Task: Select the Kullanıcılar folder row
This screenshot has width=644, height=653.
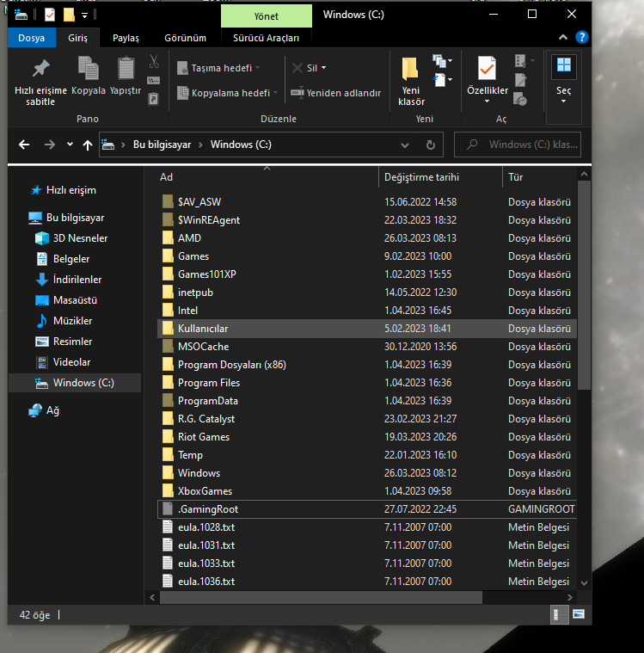Action: coord(367,329)
